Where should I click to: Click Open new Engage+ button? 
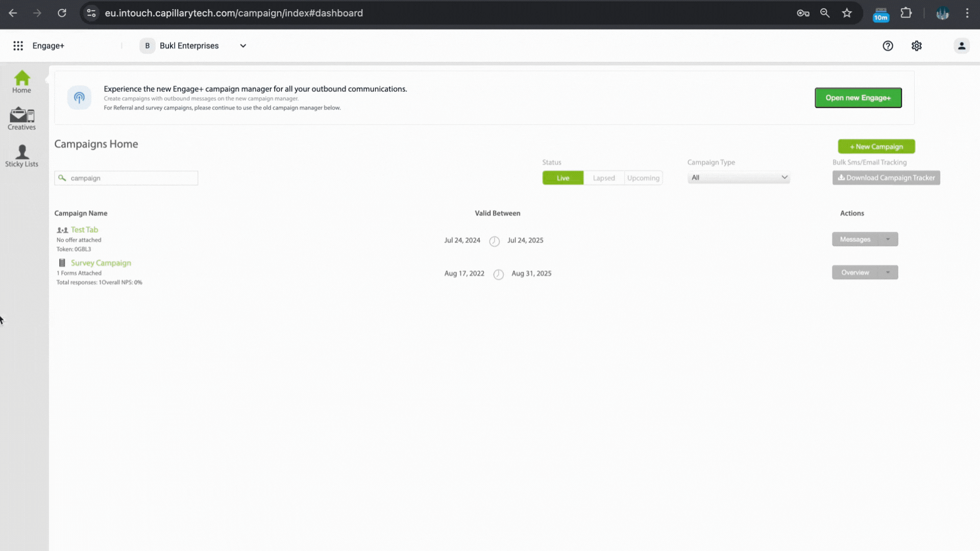pyautogui.click(x=857, y=98)
